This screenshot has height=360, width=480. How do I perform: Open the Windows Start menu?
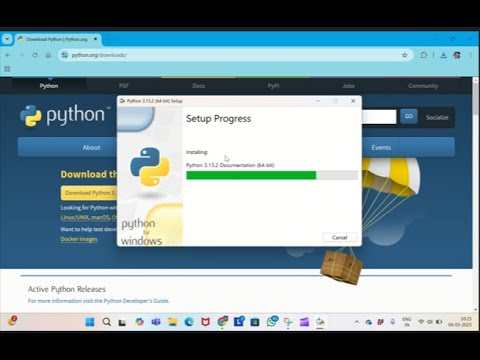pos(90,322)
